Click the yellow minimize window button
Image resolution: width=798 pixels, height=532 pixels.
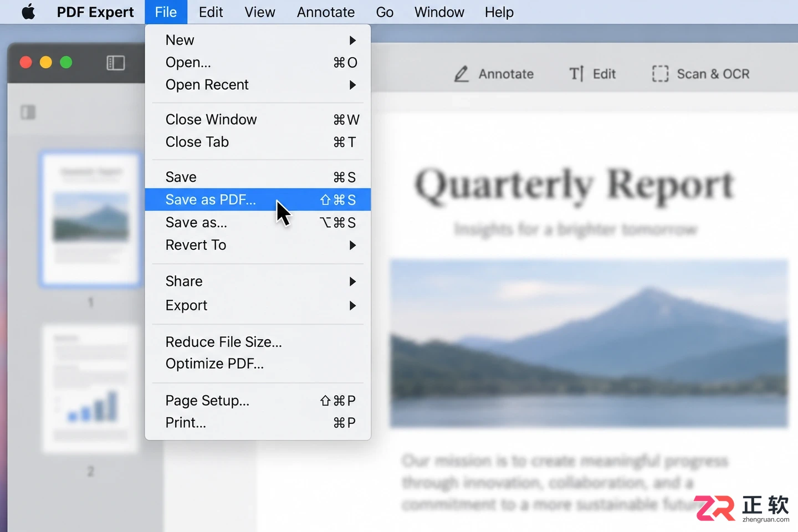46,62
